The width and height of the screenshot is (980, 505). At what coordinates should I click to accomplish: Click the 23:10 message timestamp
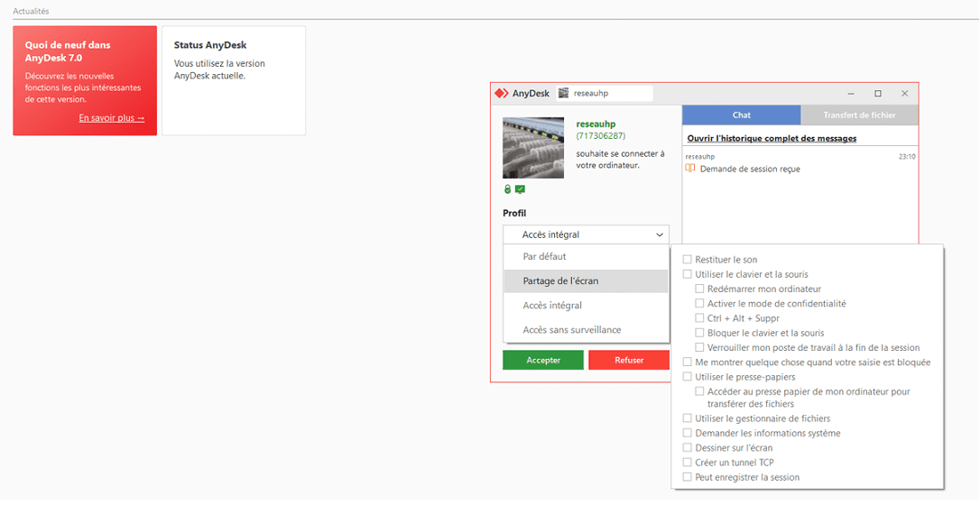(907, 157)
